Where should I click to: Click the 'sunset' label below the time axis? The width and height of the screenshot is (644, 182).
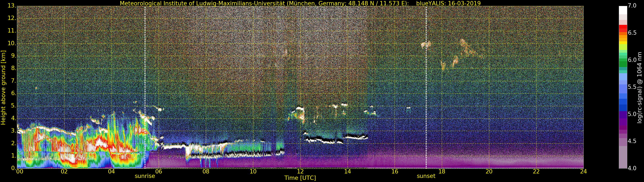coord(426,176)
